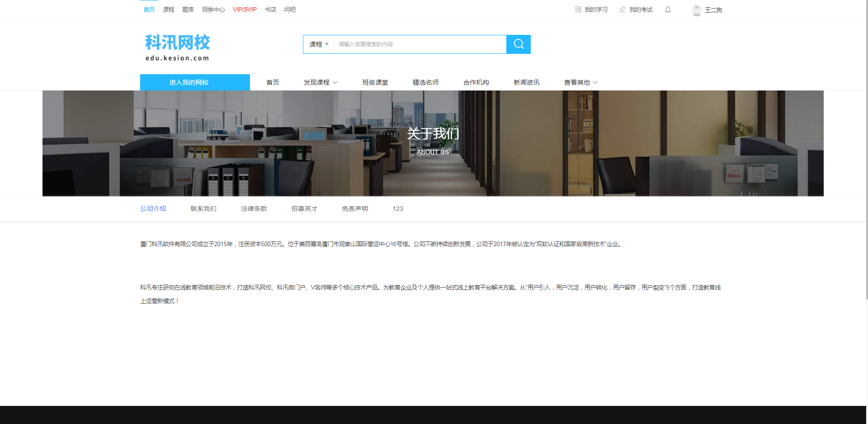Viewport: 868px width, 424px height.
Task: Open 题库 in the top bar
Action: click(x=188, y=10)
